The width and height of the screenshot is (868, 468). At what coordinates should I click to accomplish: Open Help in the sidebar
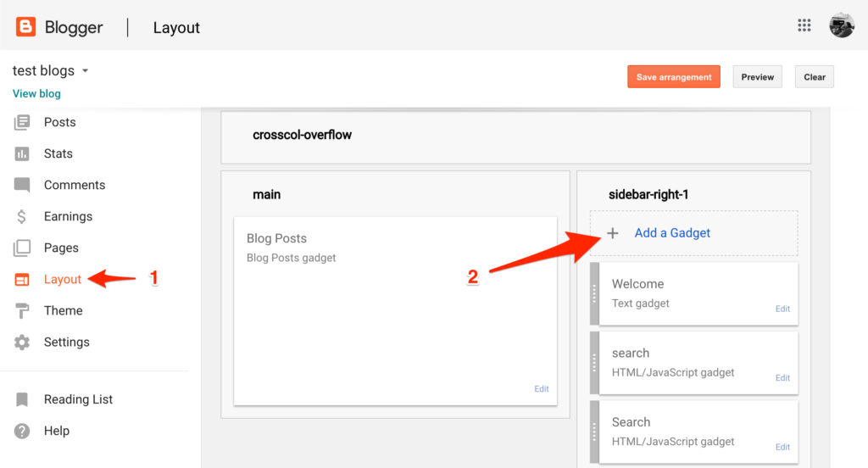tap(57, 431)
